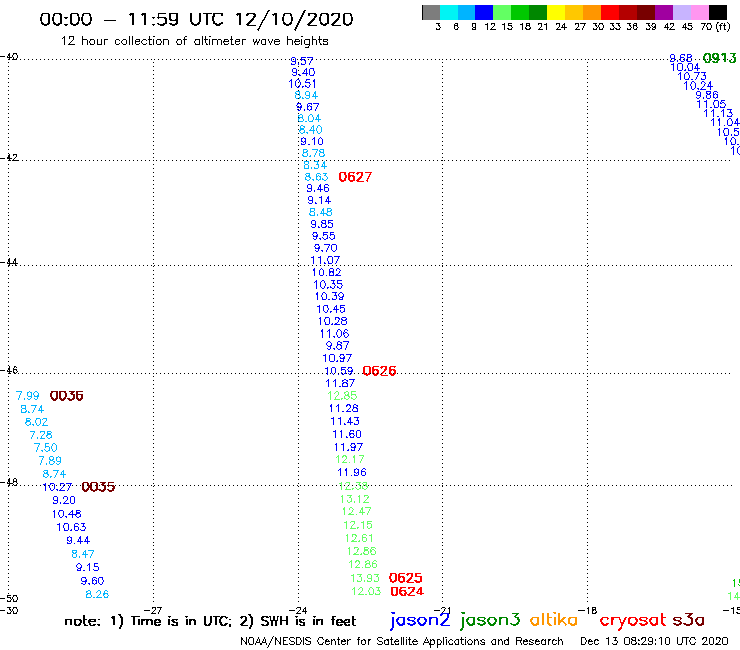
Task: Select the black swatch ending the scale
Action: [717, 12]
